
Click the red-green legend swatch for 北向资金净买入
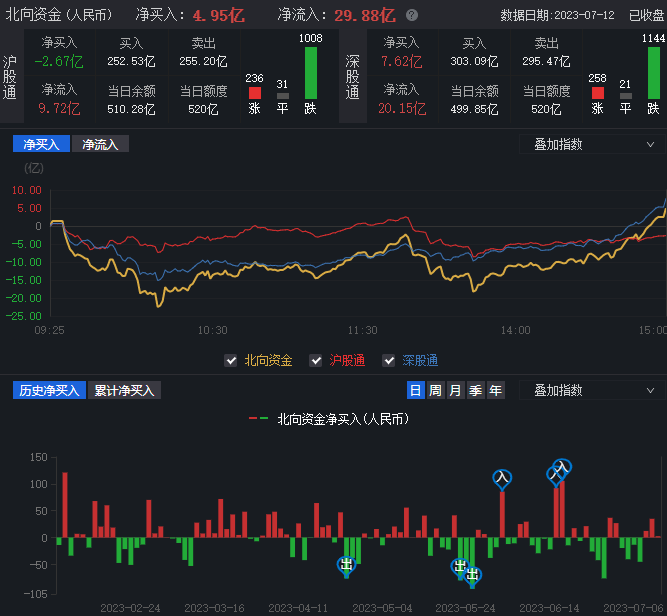[258, 419]
